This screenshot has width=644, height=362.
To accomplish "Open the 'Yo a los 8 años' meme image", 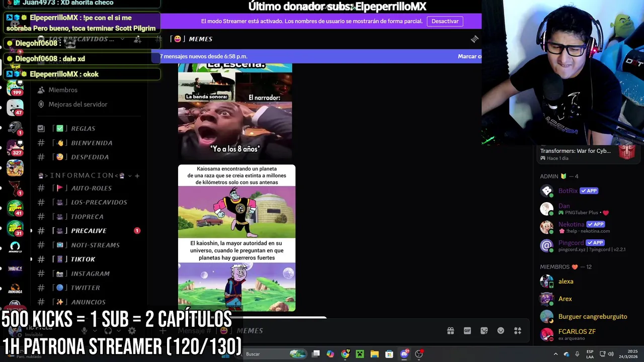I will 235,112.
